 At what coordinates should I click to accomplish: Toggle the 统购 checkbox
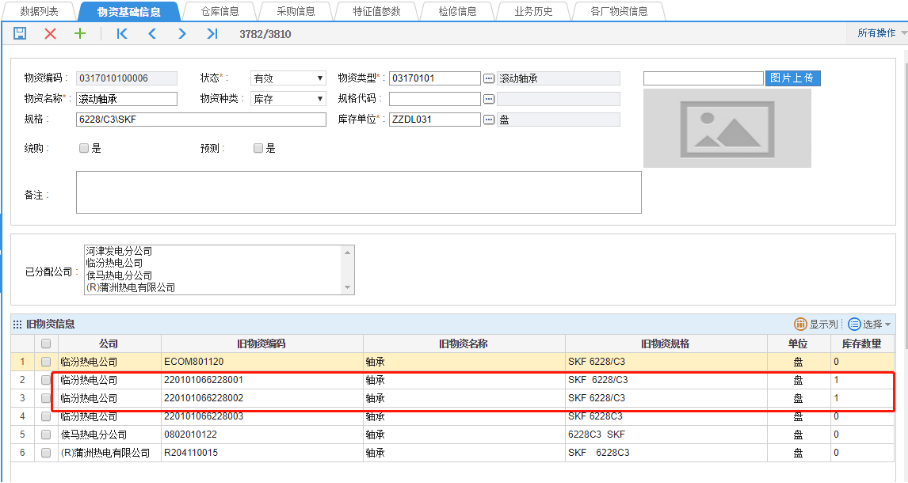(x=84, y=148)
